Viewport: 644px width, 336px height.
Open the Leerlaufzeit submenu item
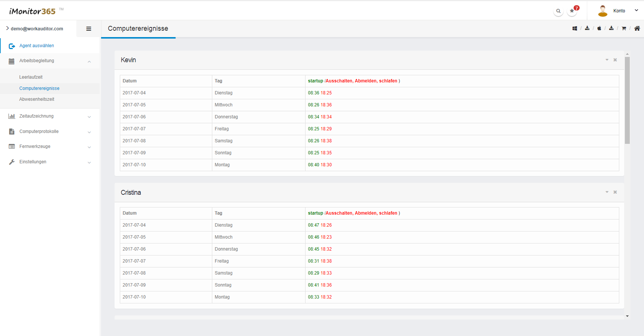(x=31, y=77)
